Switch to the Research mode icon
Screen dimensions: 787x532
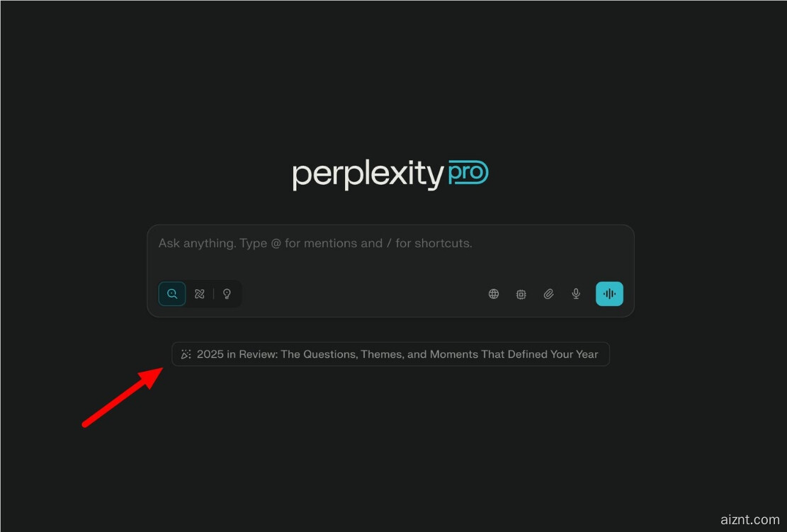click(200, 293)
